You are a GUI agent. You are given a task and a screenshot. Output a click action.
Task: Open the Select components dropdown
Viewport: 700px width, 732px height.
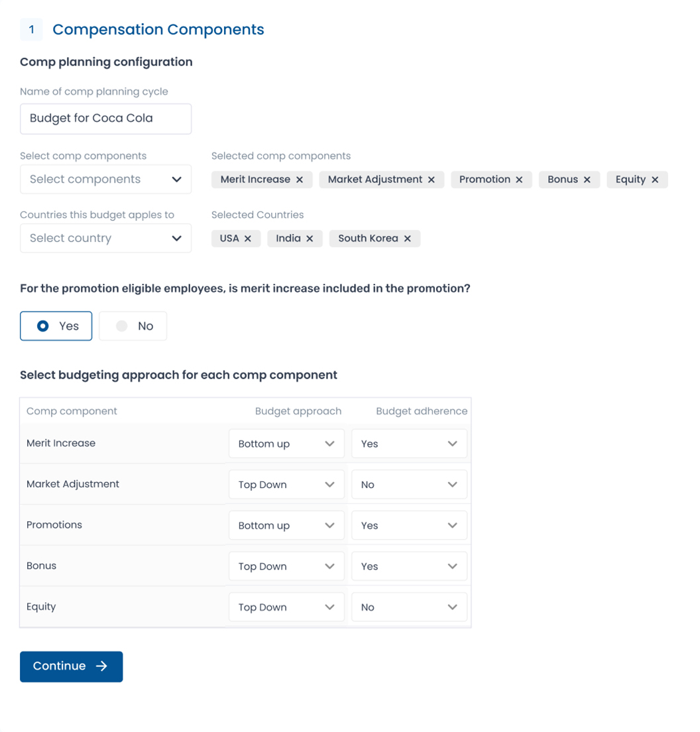pyautogui.click(x=105, y=179)
